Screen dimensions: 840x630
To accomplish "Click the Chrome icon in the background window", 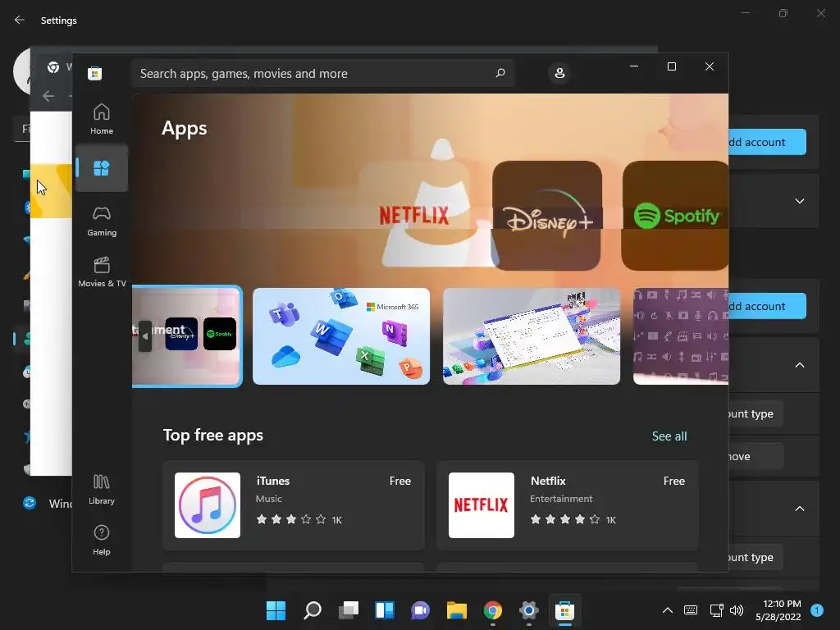I will click(x=53, y=67).
